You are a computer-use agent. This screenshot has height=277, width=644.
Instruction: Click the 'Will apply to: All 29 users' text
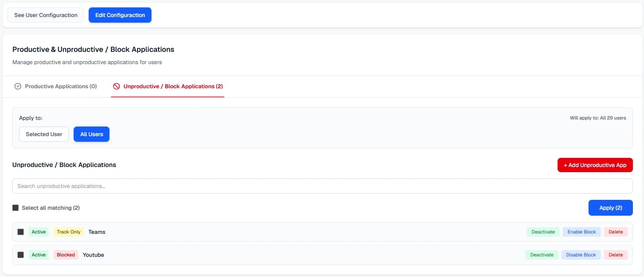coord(598,118)
